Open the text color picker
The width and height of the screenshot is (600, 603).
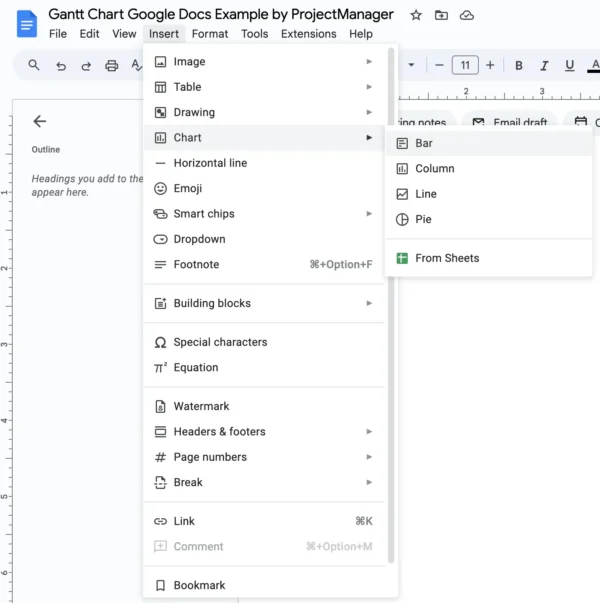(x=594, y=66)
